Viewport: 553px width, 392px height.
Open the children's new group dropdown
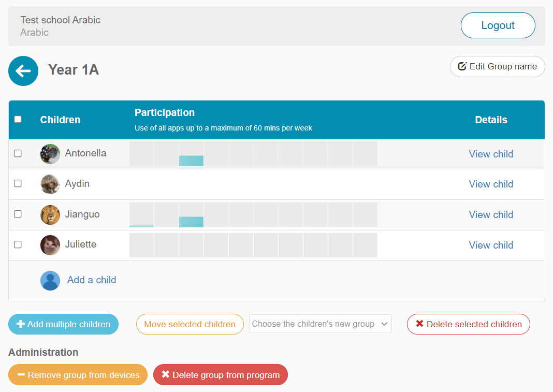click(320, 324)
